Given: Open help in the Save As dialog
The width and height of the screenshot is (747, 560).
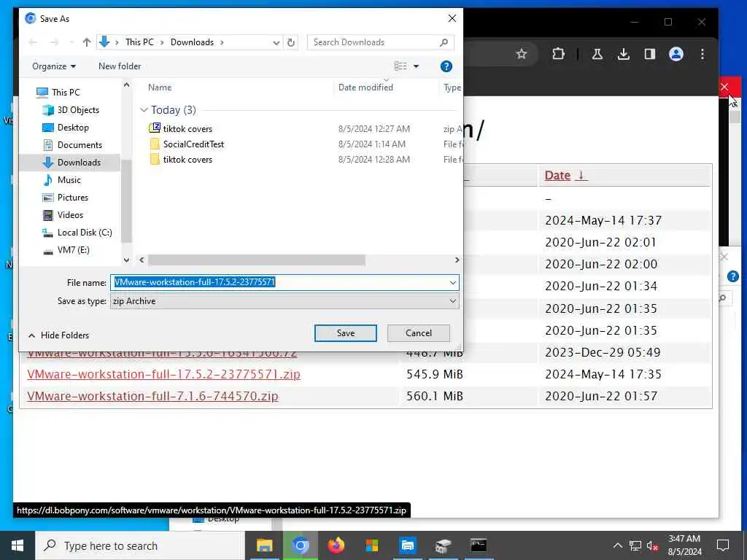Looking at the screenshot, I should point(446,66).
